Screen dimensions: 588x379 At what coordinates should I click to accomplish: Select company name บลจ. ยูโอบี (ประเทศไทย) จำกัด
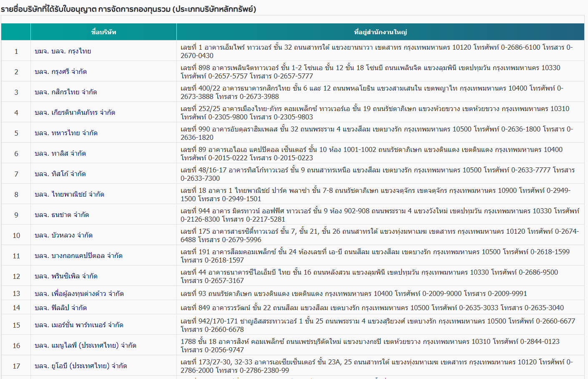81,366
